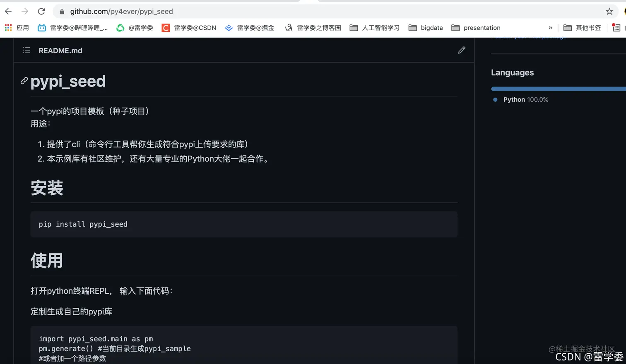Toggle the bookmark star for this page
Screen dimensions: 626x364
coord(609,11)
